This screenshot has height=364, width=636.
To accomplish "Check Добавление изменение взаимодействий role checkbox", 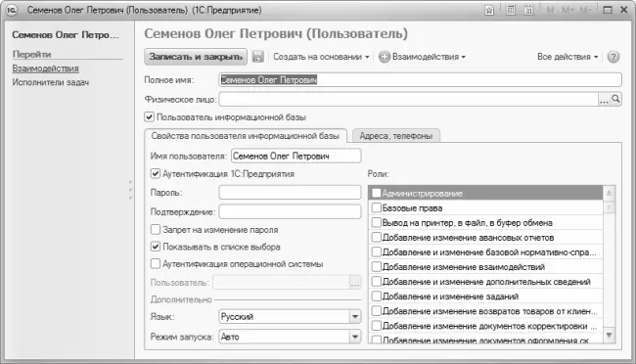I will click(377, 266).
